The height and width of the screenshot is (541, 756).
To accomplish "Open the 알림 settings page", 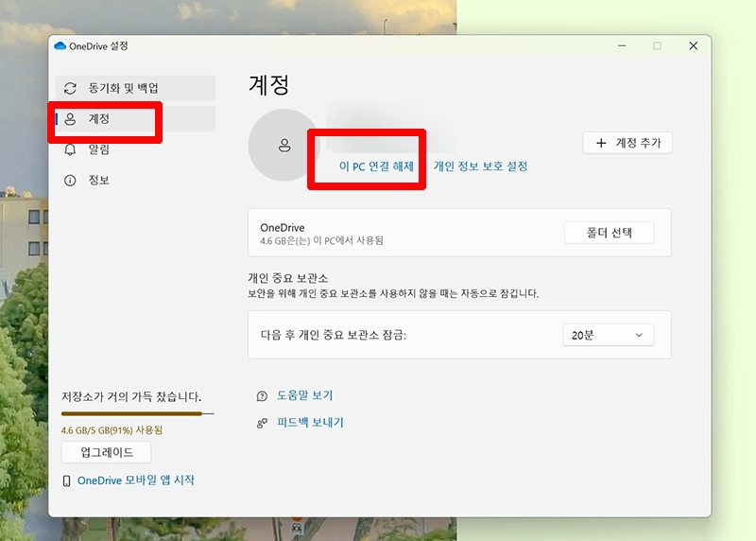I will (99, 149).
